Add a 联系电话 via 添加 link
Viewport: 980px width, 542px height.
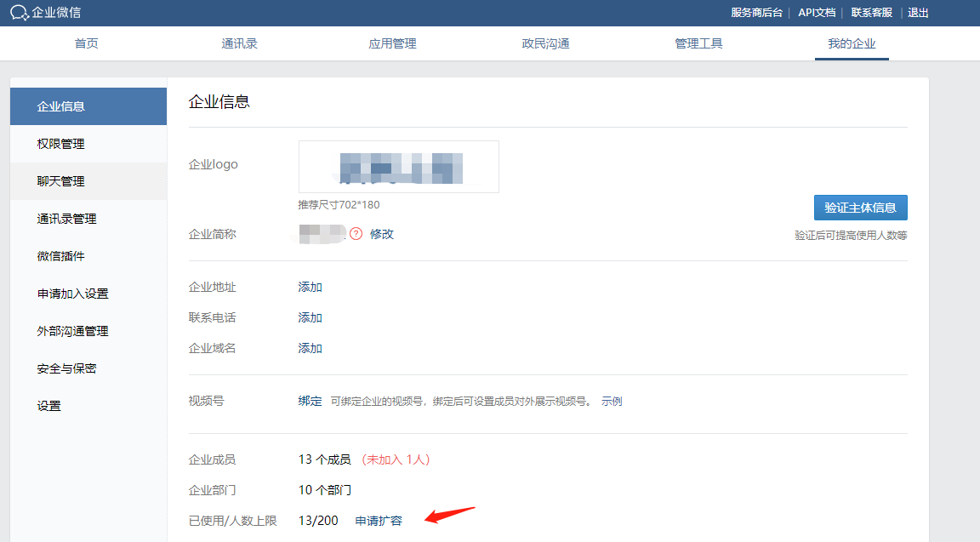point(310,317)
